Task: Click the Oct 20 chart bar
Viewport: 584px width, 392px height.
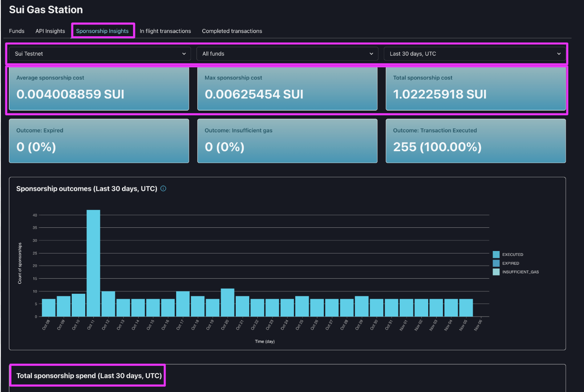Action: pos(228,302)
